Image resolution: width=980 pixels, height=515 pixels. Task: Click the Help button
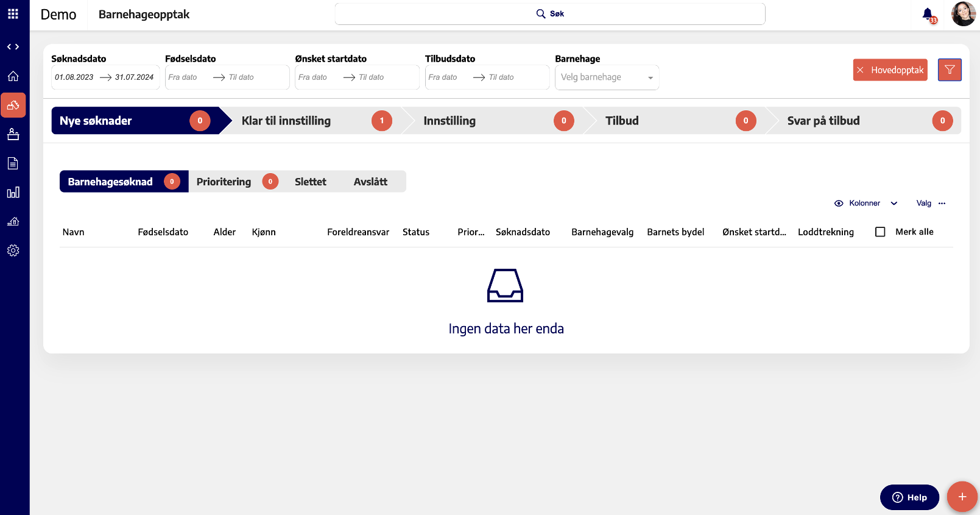909,497
